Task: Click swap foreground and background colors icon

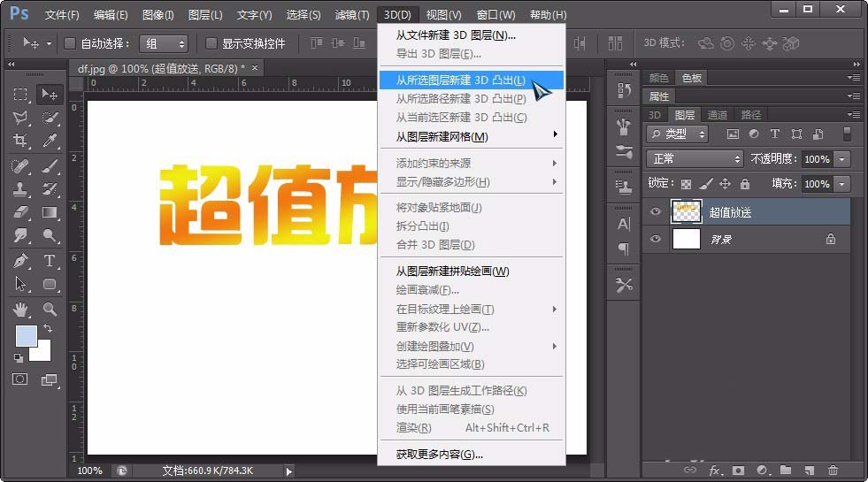Action: pyautogui.click(x=48, y=328)
